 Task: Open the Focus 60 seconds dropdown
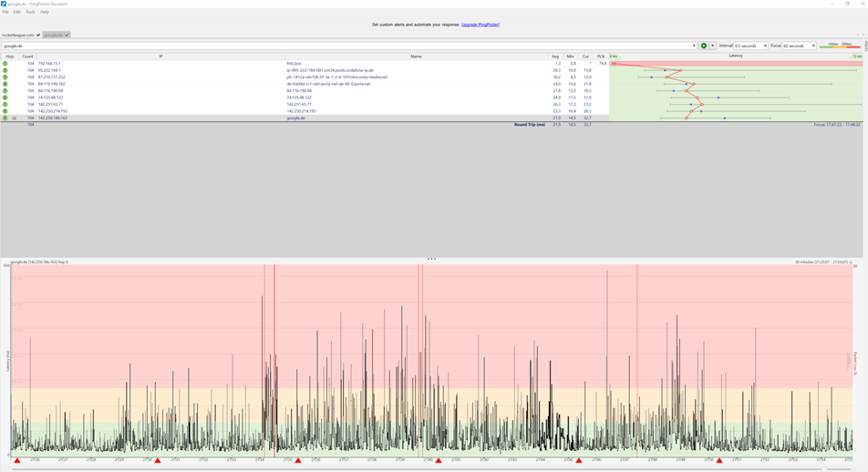pos(799,46)
